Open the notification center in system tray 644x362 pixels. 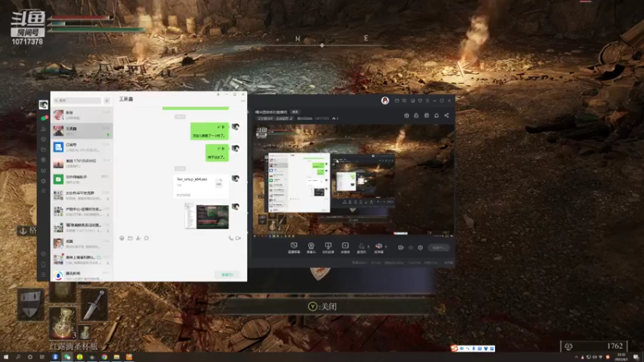click(x=636, y=357)
